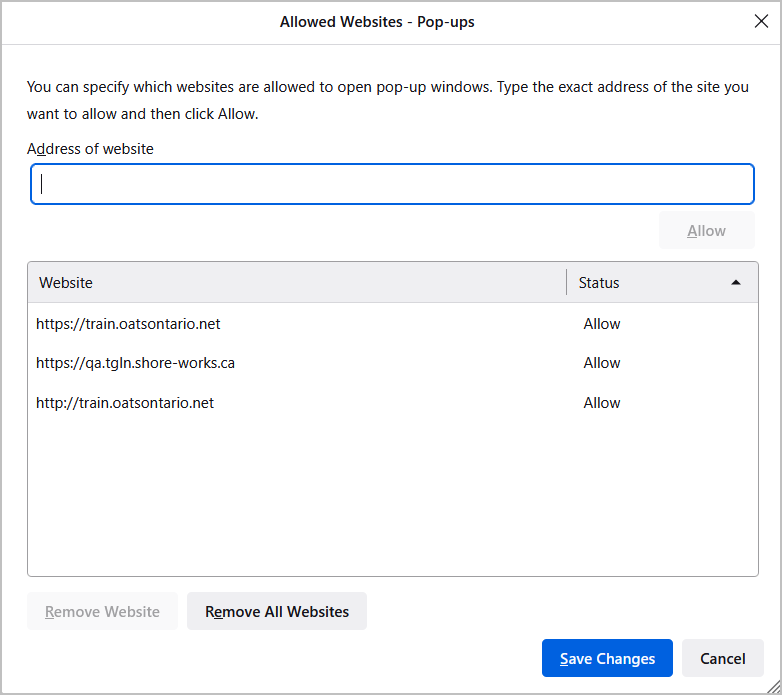Save Changes to the pop-up allow list
Image resolution: width=782 pixels, height=695 pixels.
pyautogui.click(x=607, y=659)
